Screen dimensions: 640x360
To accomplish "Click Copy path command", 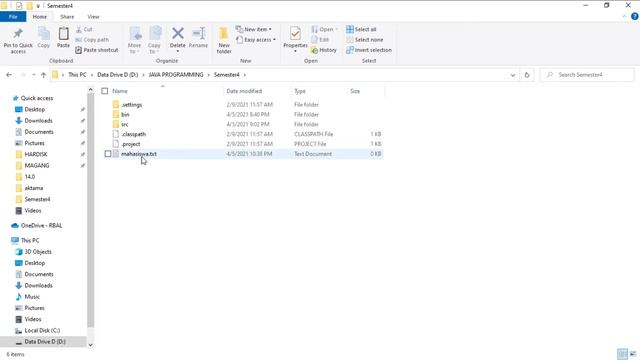I will (x=92, y=40).
